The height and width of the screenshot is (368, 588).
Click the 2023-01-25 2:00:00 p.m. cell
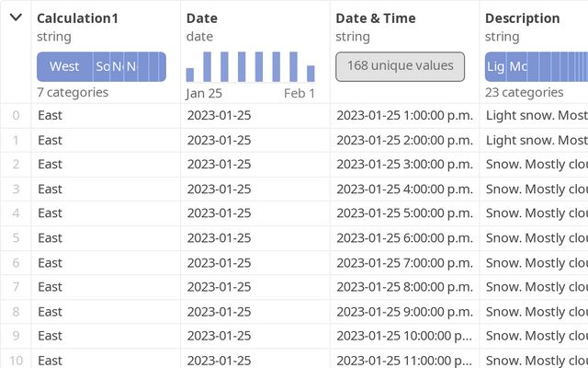404,141
